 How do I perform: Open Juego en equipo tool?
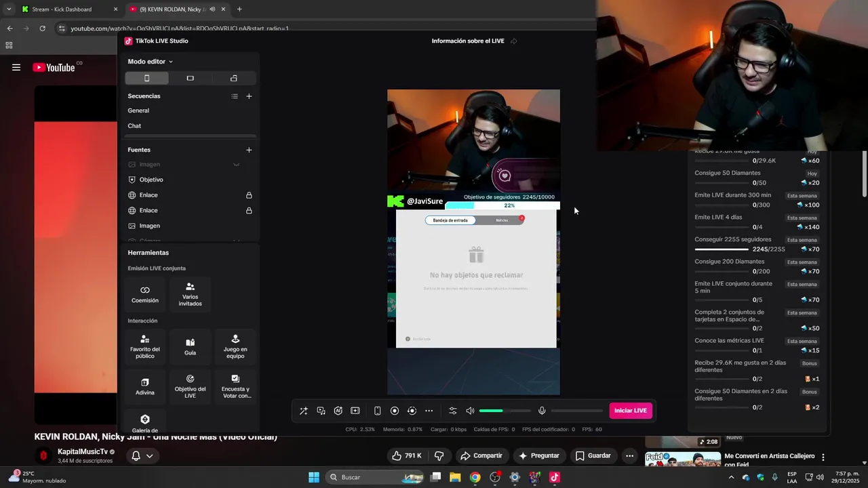(235, 346)
